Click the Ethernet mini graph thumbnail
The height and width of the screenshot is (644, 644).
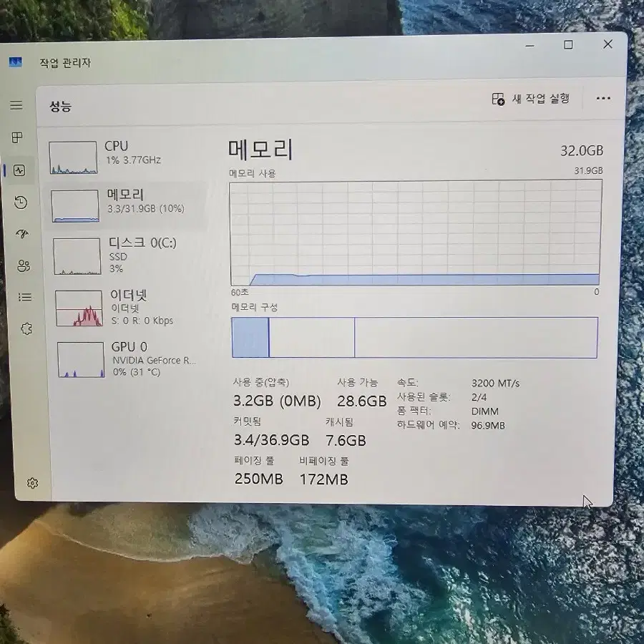point(79,308)
